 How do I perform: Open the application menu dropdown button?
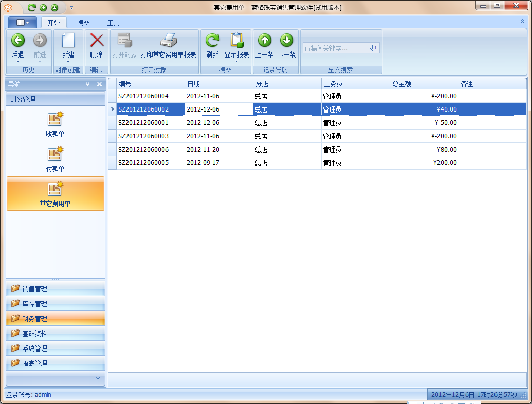tap(23, 23)
